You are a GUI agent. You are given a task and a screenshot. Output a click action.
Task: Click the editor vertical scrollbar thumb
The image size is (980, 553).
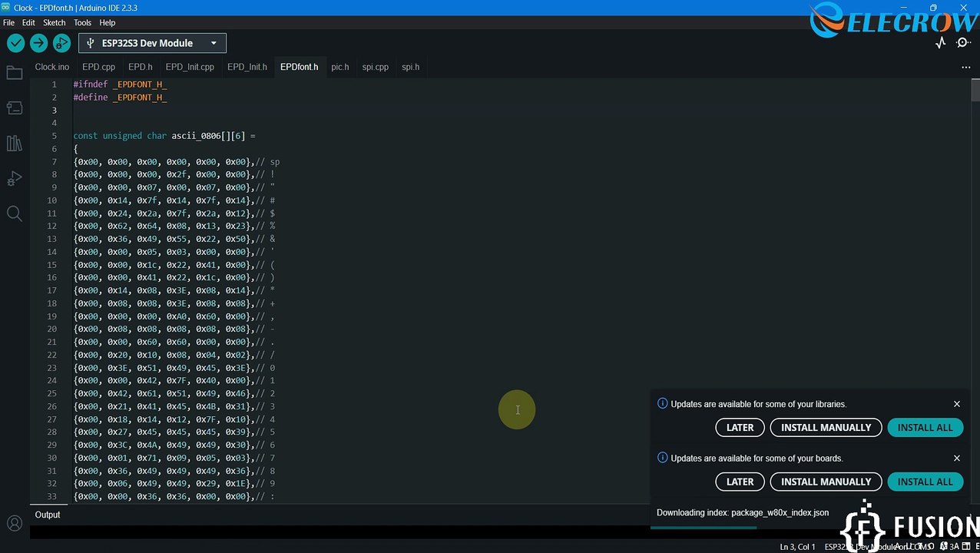coord(975,90)
